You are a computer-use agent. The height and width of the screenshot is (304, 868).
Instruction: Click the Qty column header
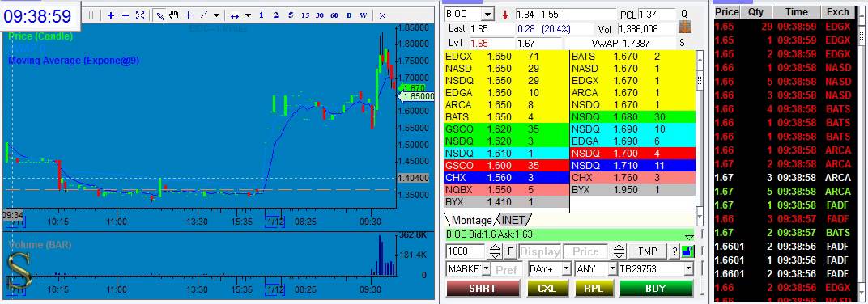755,11
